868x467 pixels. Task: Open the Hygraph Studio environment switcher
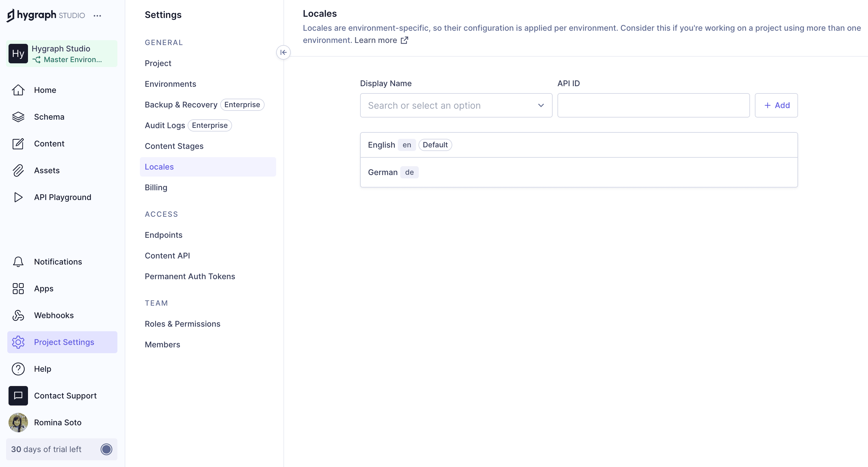(x=62, y=54)
